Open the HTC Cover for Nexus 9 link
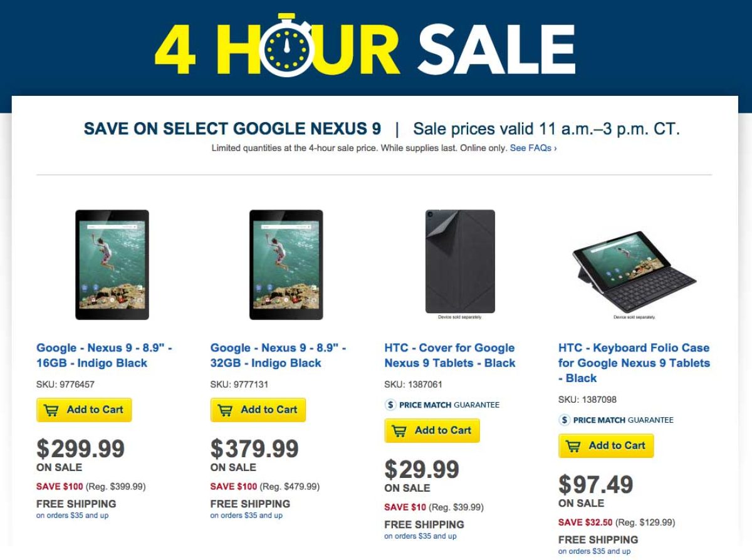The image size is (752, 560). pos(449,355)
